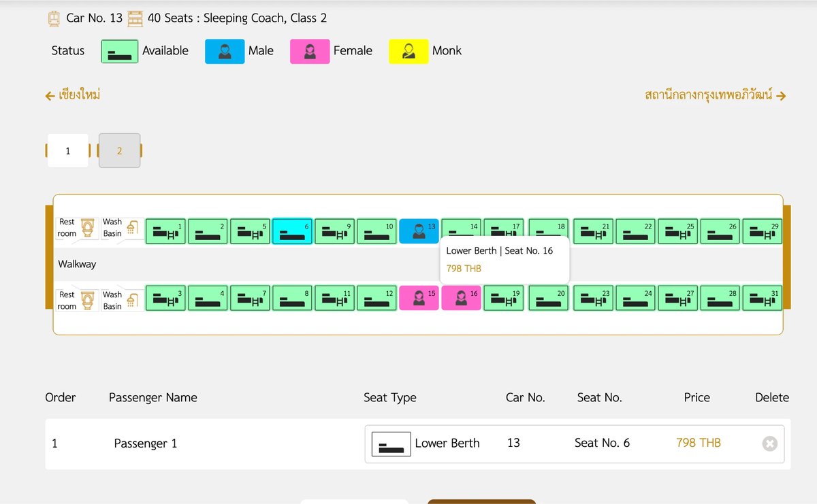The image size is (817, 504).
Task: Click the Passenger 1 name cell
Action: pyautogui.click(x=146, y=443)
